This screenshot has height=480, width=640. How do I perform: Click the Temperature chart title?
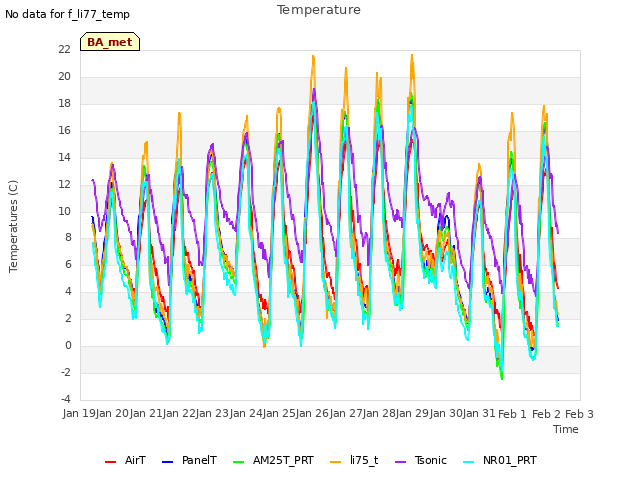(x=319, y=10)
